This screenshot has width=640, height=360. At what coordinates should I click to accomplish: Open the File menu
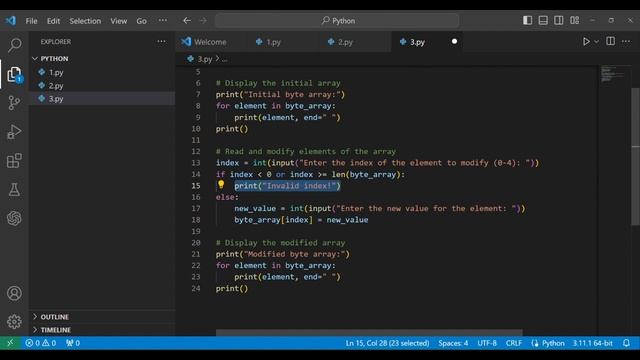pos(31,21)
